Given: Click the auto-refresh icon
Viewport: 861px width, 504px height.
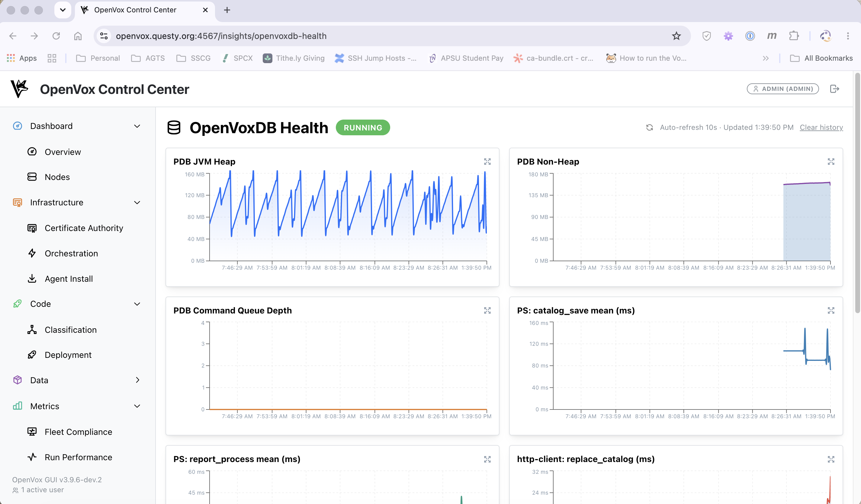Looking at the screenshot, I should click(650, 127).
